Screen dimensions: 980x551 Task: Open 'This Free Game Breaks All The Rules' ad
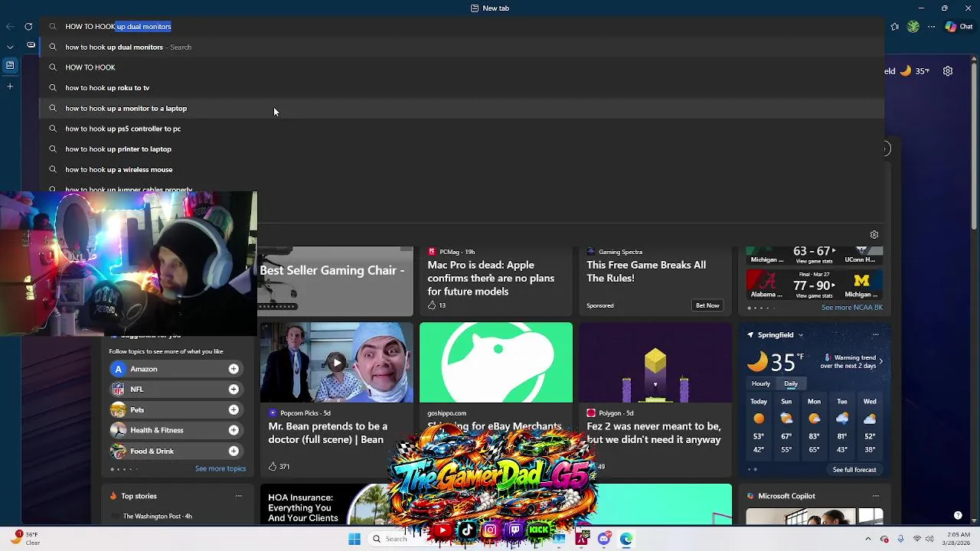[646, 272]
